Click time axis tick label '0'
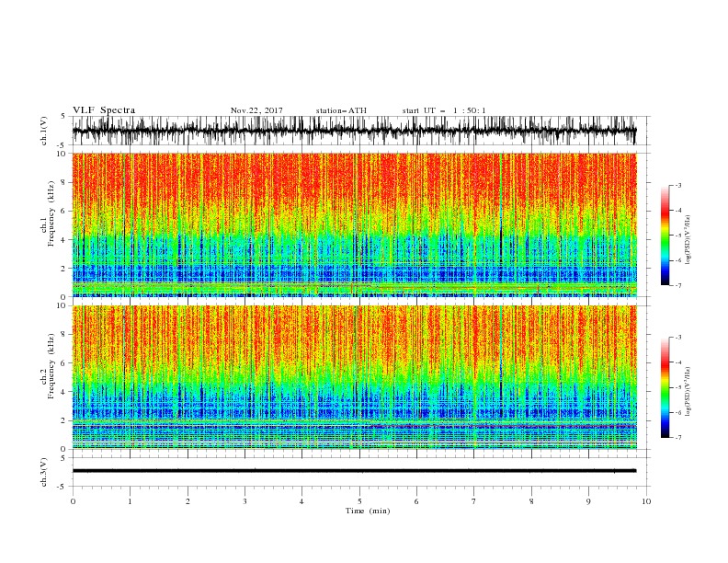This screenshot has width=728, height=563. coord(73,501)
